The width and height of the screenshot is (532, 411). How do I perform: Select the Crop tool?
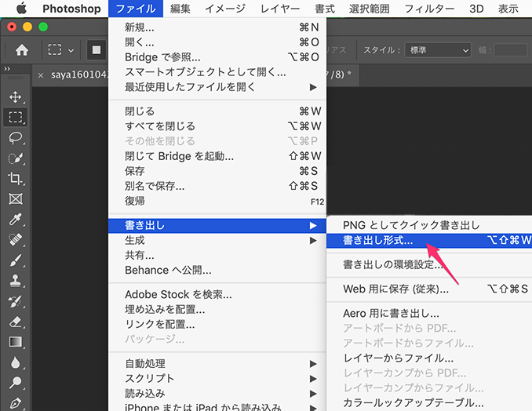15,179
